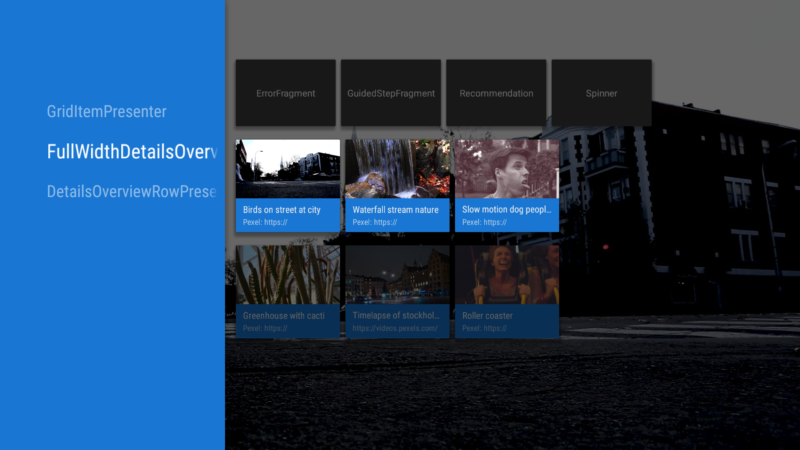Click the Recommendation tile
The width and height of the screenshot is (800, 450).
496,93
